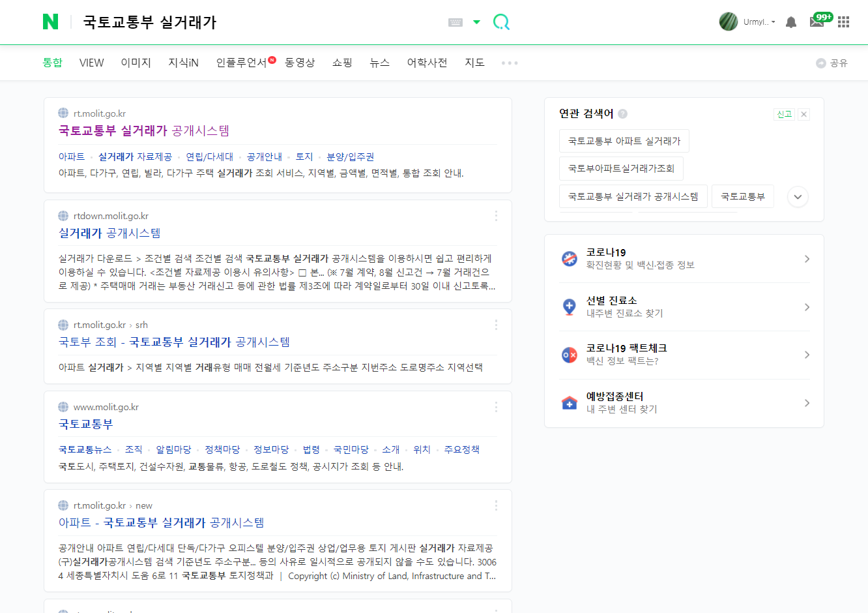Open the 연립/다세대 sublink
The height and width of the screenshot is (613, 868).
210,157
